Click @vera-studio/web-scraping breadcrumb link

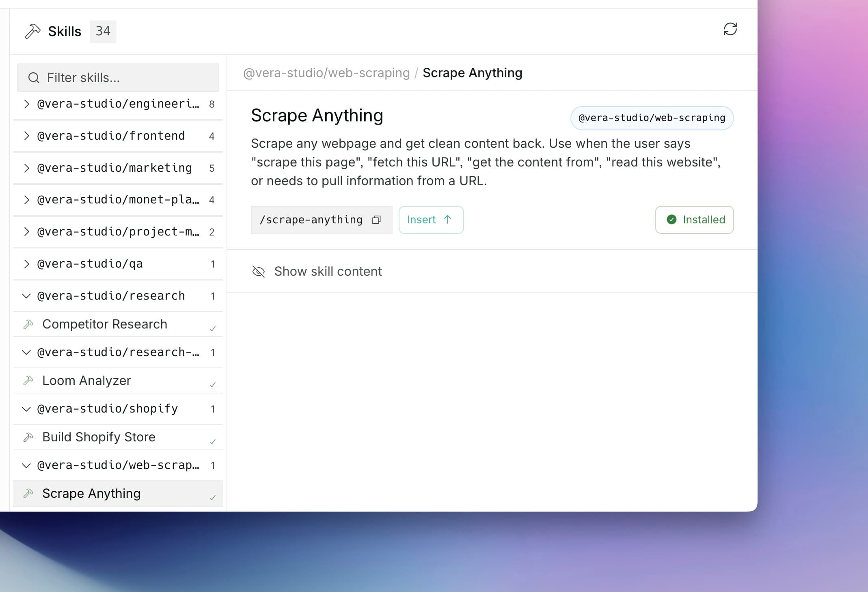point(326,73)
